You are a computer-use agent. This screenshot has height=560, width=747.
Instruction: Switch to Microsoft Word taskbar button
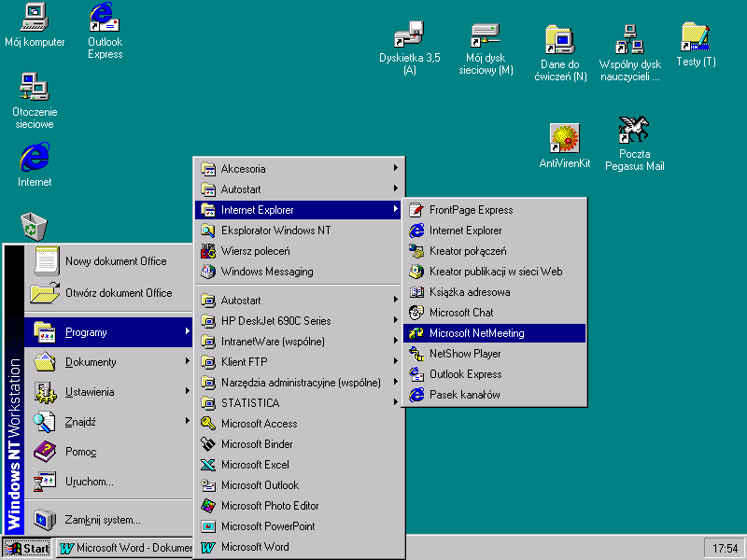pos(124,549)
